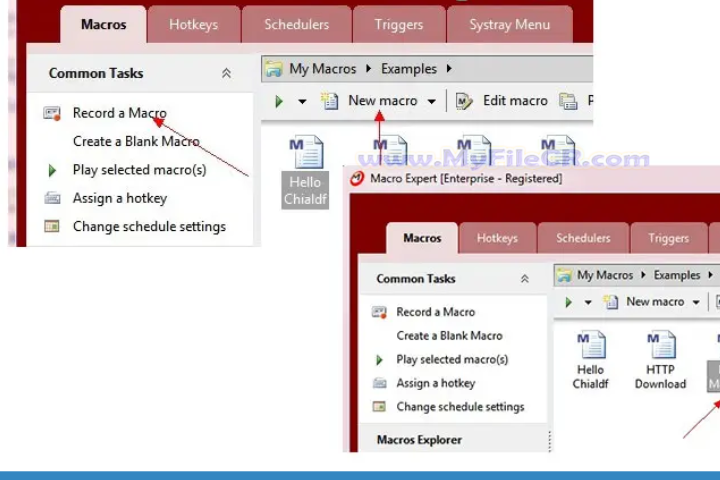Click Change schedule settings link, top window
Image resolution: width=720 pixels, height=480 pixels.
click(149, 227)
